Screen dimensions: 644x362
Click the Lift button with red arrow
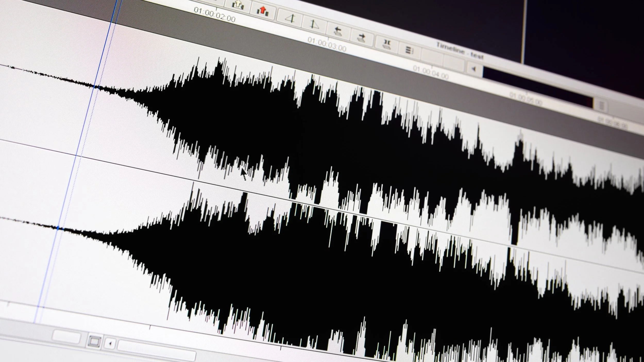pyautogui.click(x=262, y=11)
